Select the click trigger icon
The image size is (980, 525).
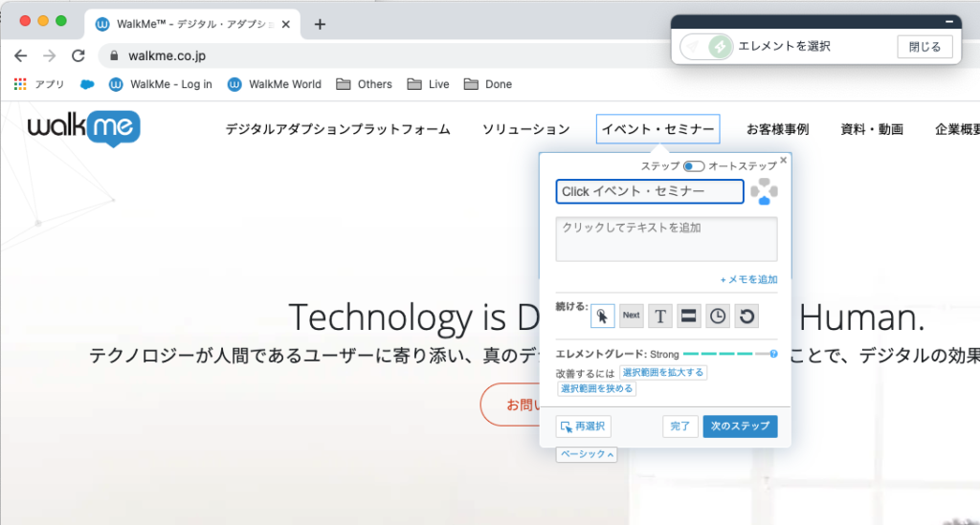603,316
